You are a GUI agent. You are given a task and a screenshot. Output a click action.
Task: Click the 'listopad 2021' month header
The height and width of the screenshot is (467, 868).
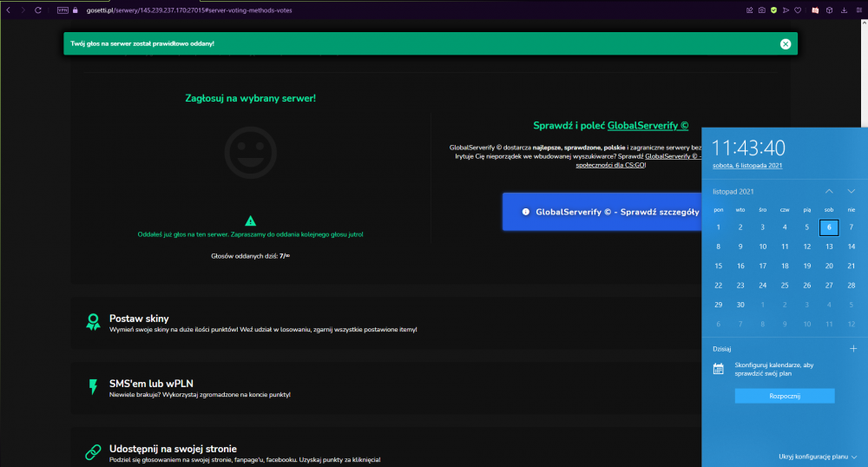pyautogui.click(x=733, y=192)
